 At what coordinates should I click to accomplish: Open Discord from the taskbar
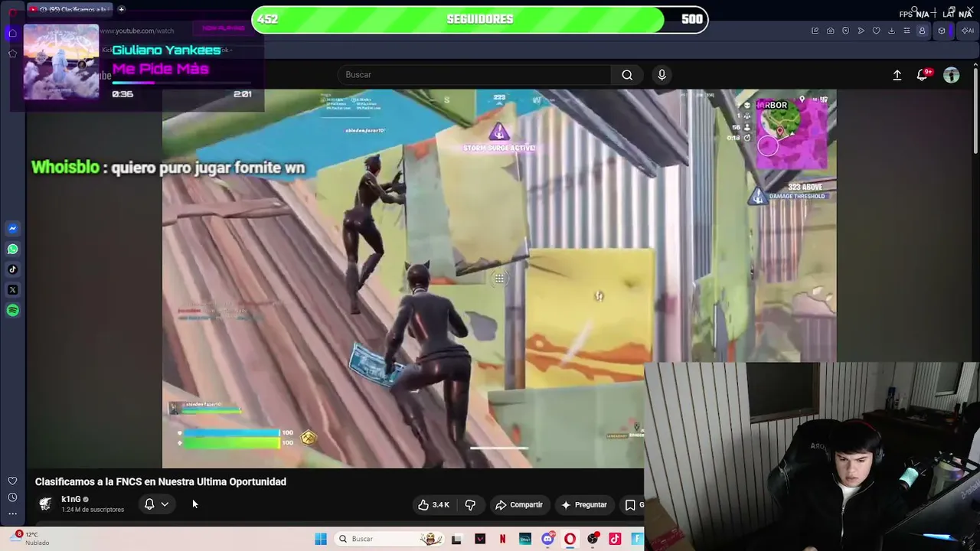coord(547,539)
